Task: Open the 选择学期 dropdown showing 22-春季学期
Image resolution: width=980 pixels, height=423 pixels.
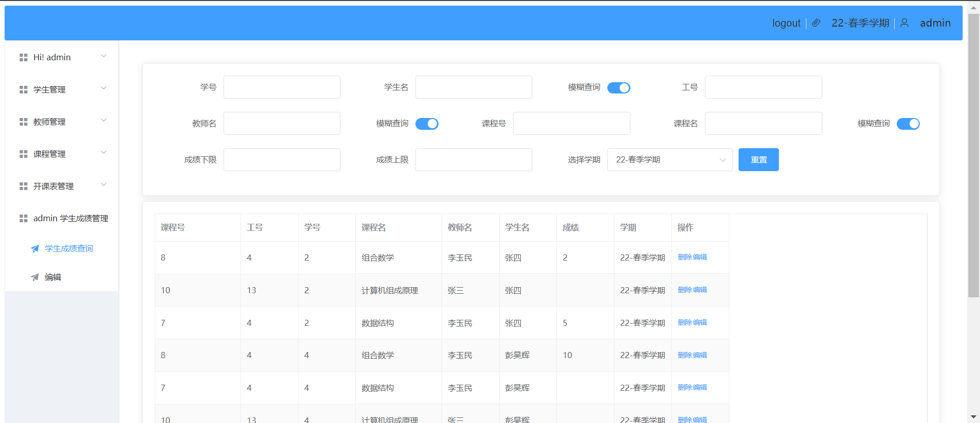Action: point(670,160)
